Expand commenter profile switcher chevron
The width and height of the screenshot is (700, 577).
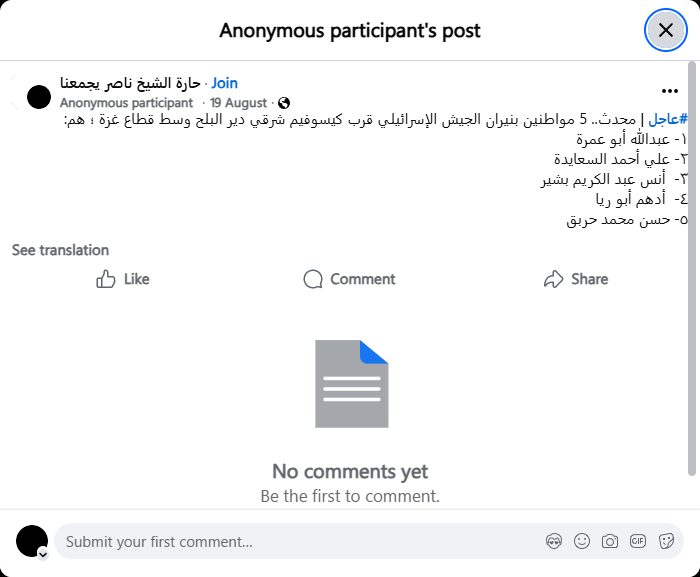pyautogui.click(x=43, y=553)
